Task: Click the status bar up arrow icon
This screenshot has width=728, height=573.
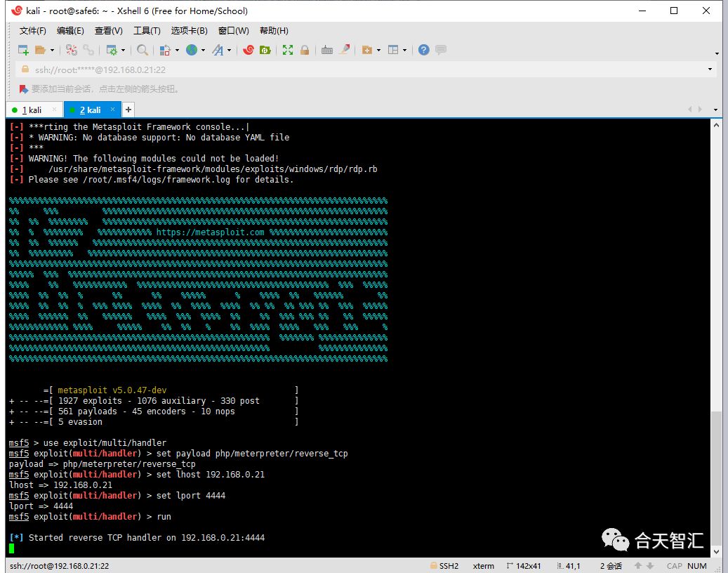Action: 638,565
